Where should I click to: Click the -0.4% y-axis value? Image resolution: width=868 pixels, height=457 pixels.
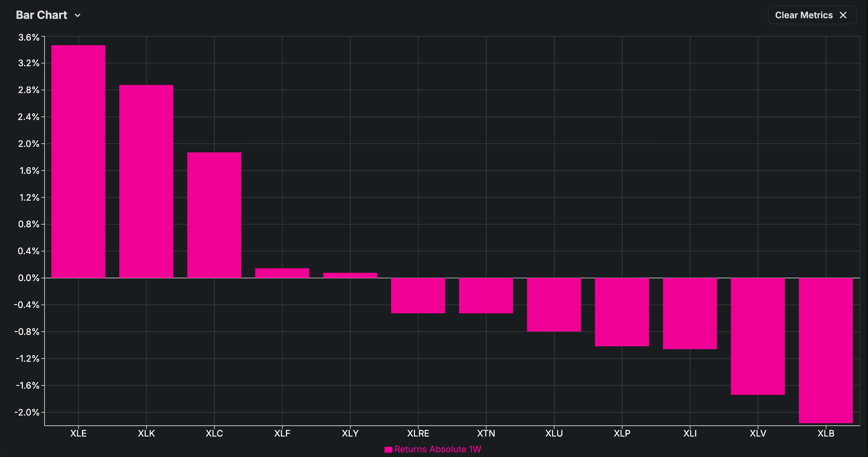point(27,305)
